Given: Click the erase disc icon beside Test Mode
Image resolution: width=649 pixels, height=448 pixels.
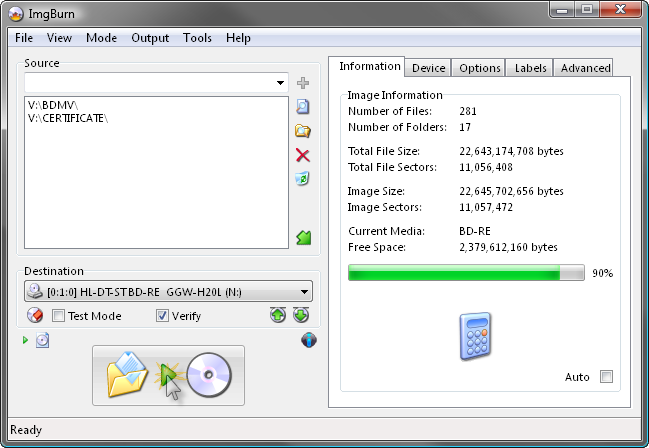Looking at the screenshot, I should pyautogui.click(x=35, y=316).
